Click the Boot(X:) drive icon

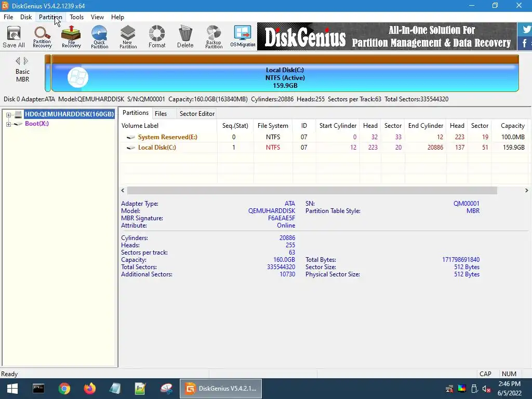(x=18, y=124)
